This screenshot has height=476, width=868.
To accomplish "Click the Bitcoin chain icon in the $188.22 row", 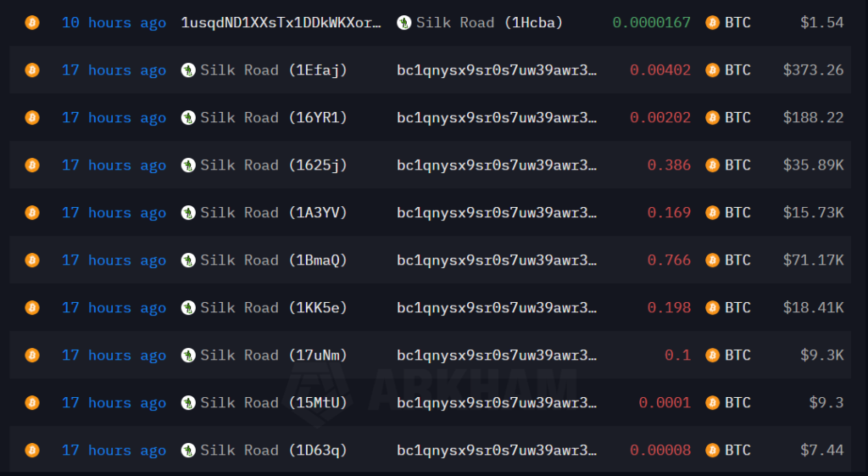I will 32,118.
